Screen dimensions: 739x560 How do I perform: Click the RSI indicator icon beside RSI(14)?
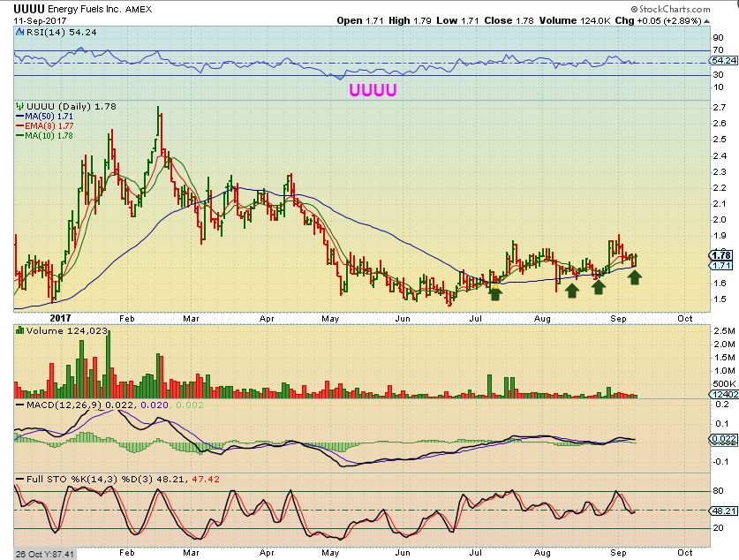click(x=19, y=32)
